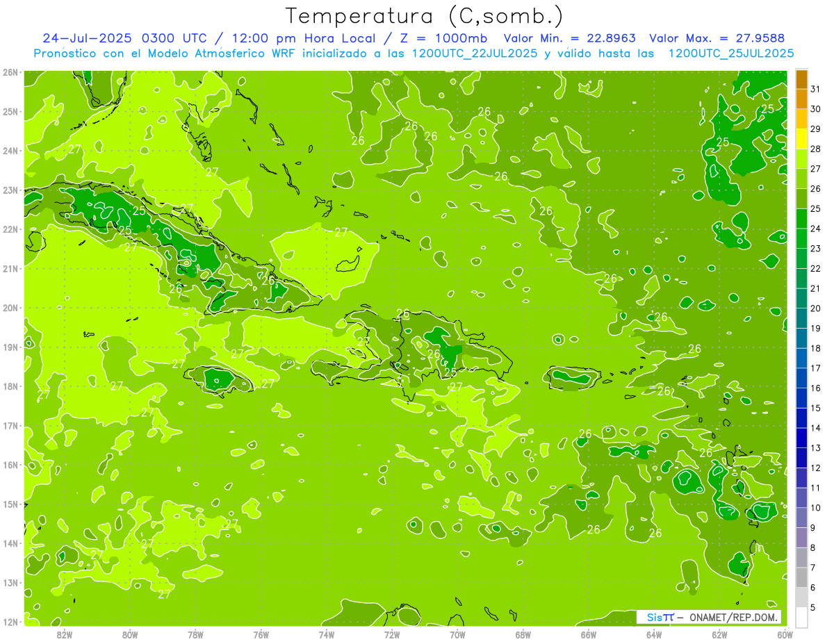Click the 60W longitude axis label
Screen dimensions: 834x644
[x=785, y=634]
